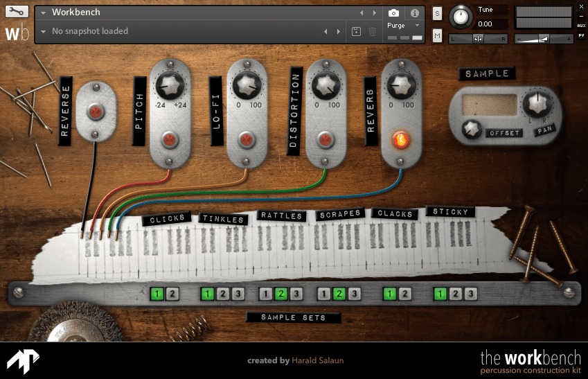Click the pan L/R slider in header
The height and width of the screenshot is (379, 588).
(x=478, y=39)
